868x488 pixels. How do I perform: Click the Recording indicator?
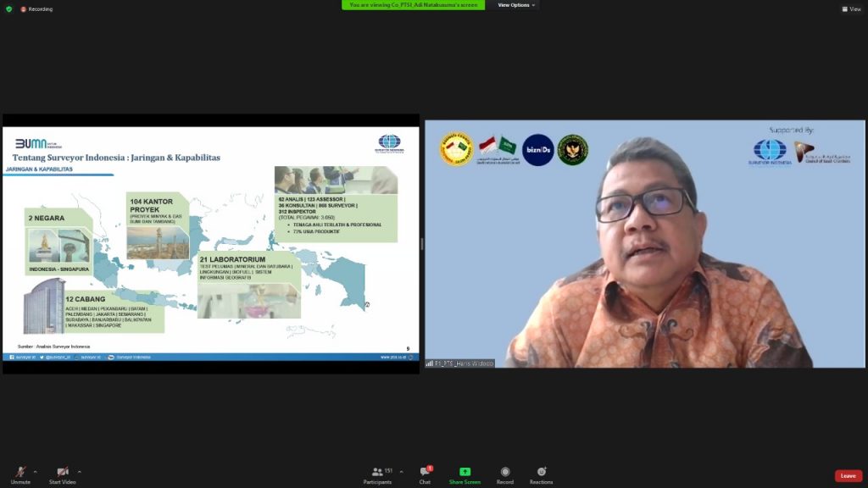pos(36,8)
